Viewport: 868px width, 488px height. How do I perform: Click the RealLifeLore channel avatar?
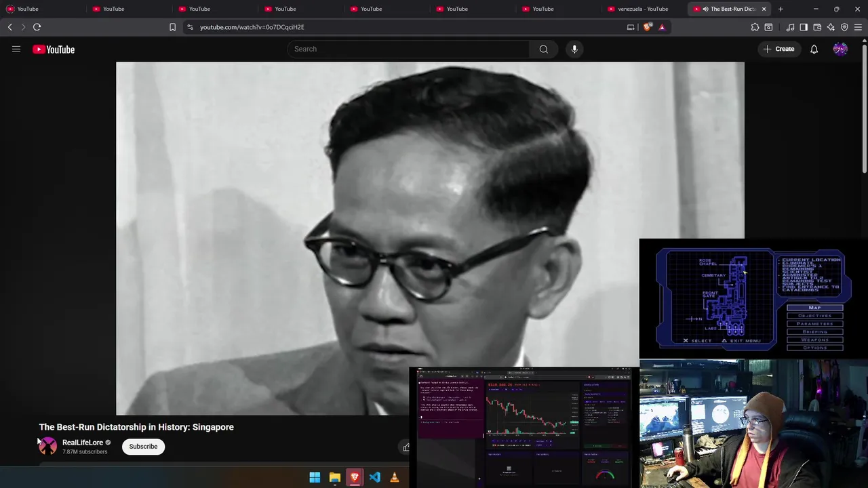click(x=48, y=447)
